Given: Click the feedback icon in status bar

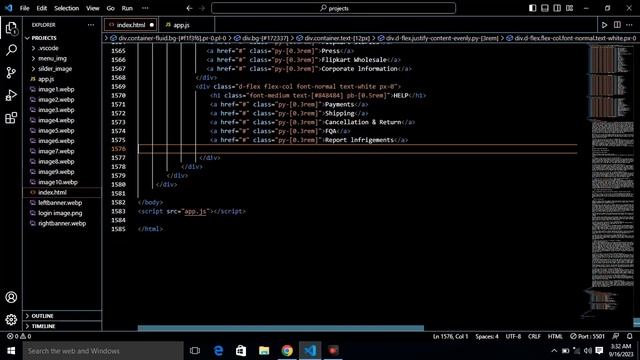Looking at the screenshot, I should pos(616,336).
